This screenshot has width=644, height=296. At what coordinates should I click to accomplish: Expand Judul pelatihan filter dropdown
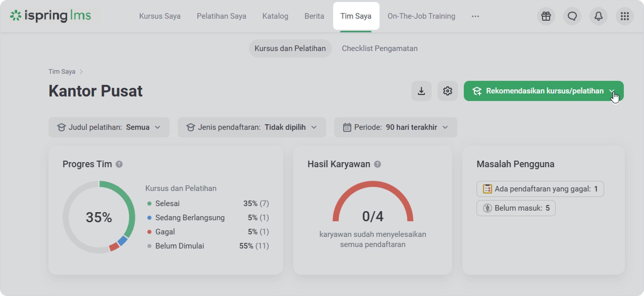coord(109,127)
